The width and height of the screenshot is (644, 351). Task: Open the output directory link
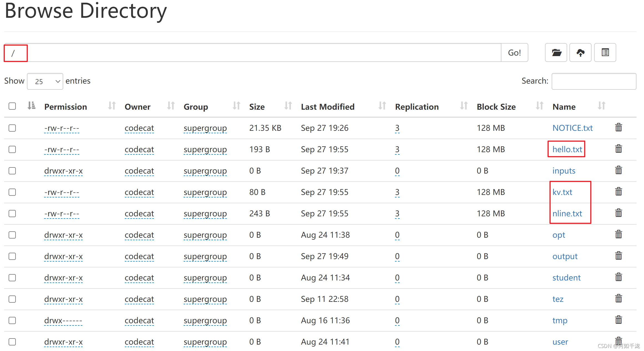click(x=565, y=257)
